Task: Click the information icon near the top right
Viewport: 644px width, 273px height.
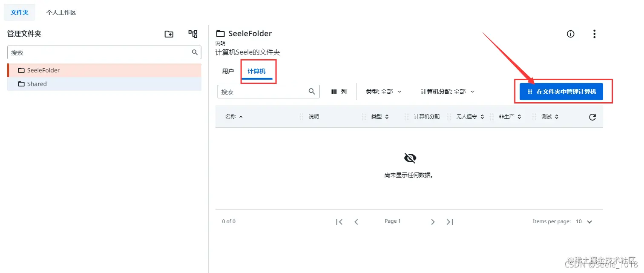Action: click(x=570, y=34)
